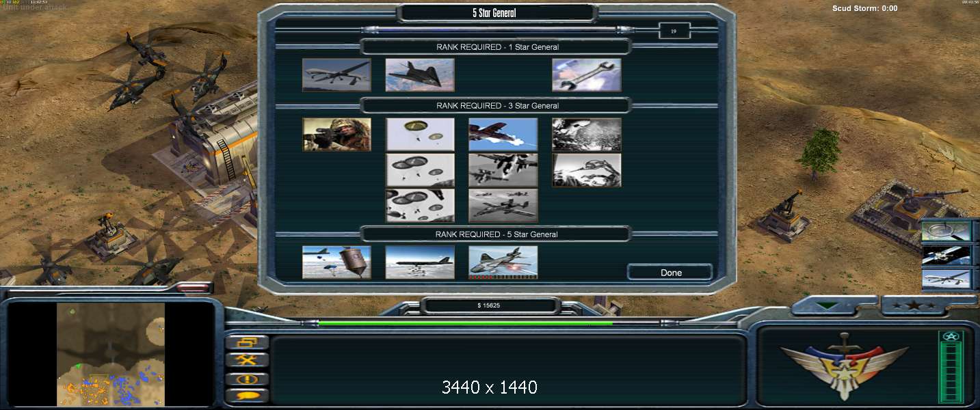The width and height of the screenshot is (980, 410).
Task: Select the Stealth Fighter power icon
Action: pos(420,74)
